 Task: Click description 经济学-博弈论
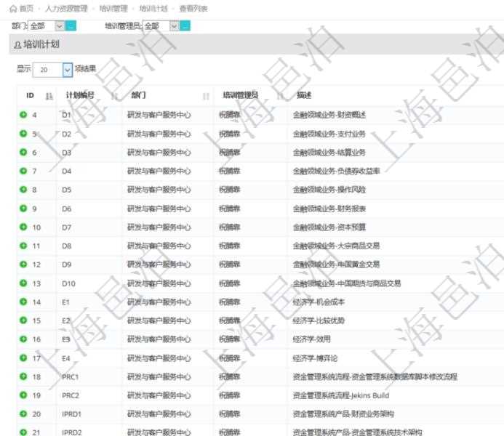coord(315,358)
